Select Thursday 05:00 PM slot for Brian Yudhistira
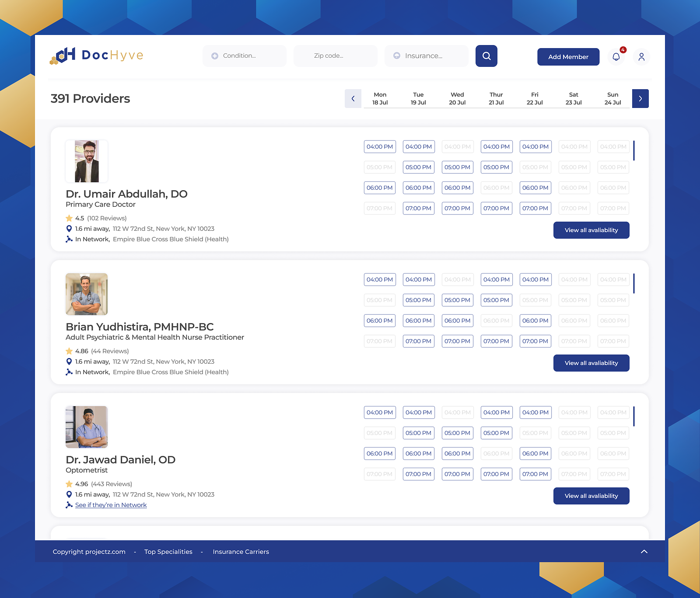This screenshot has height=598, width=700. pos(496,300)
